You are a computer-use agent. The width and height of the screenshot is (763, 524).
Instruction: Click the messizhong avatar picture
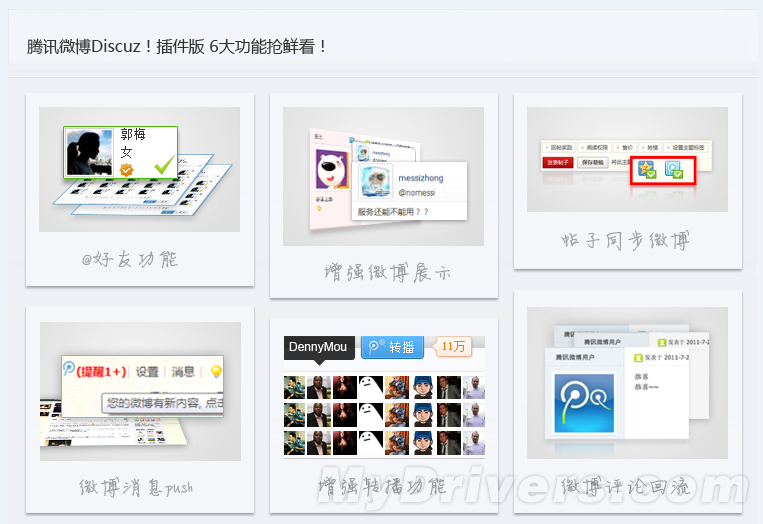(x=375, y=181)
